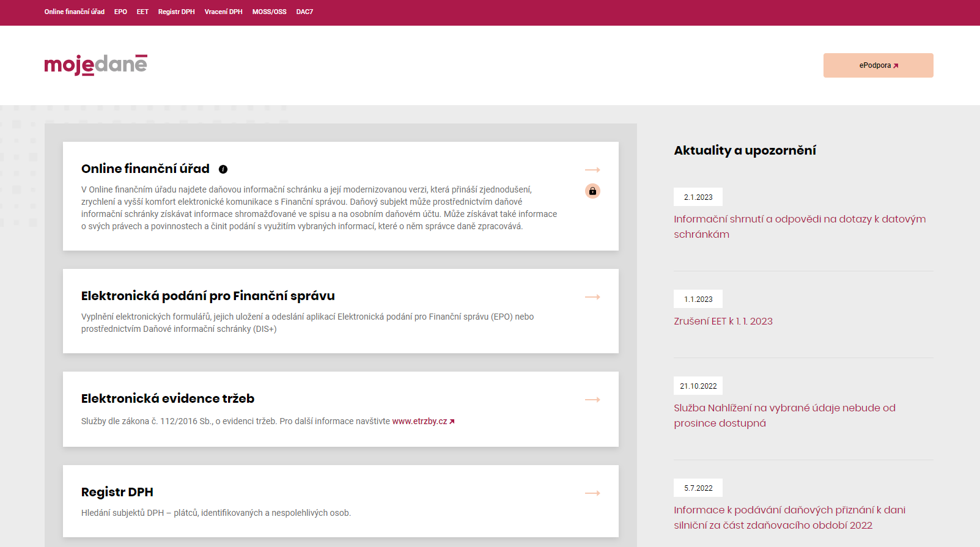The height and width of the screenshot is (547, 980).
Task: Click the date label 2.1.2023
Action: (698, 197)
